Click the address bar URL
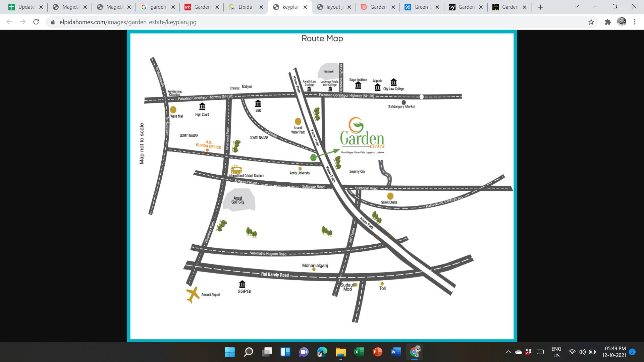644x362 pixels. (127, 22)
